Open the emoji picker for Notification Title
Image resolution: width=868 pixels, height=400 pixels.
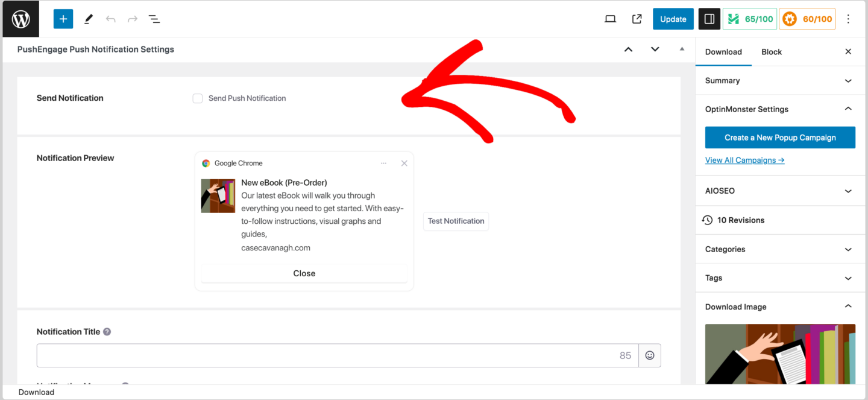click(649, 355)
